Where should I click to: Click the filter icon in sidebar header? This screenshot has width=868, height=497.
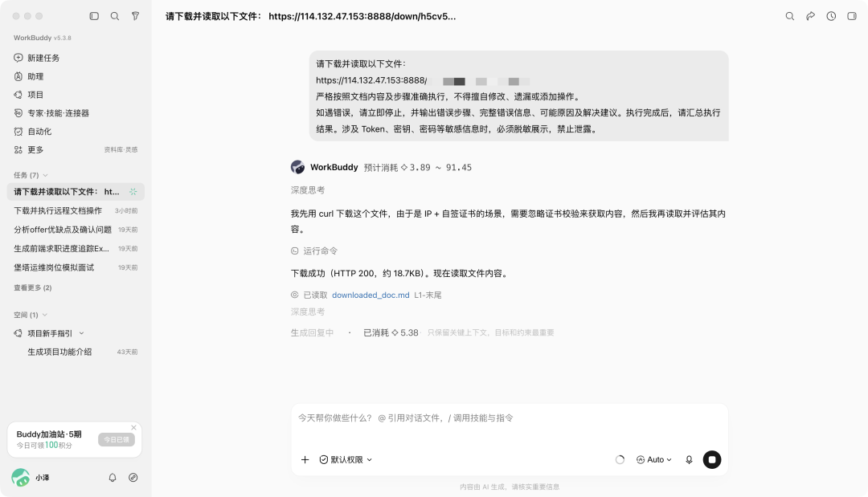point(135,16)
